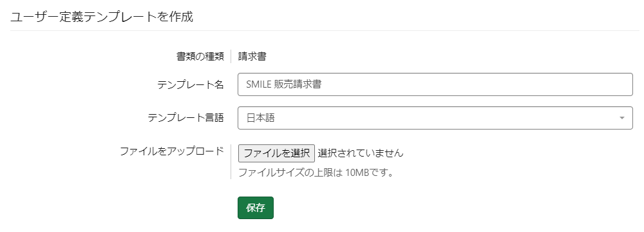
Task: Click the 10MB upload limit note
Action: click(316, 172)
